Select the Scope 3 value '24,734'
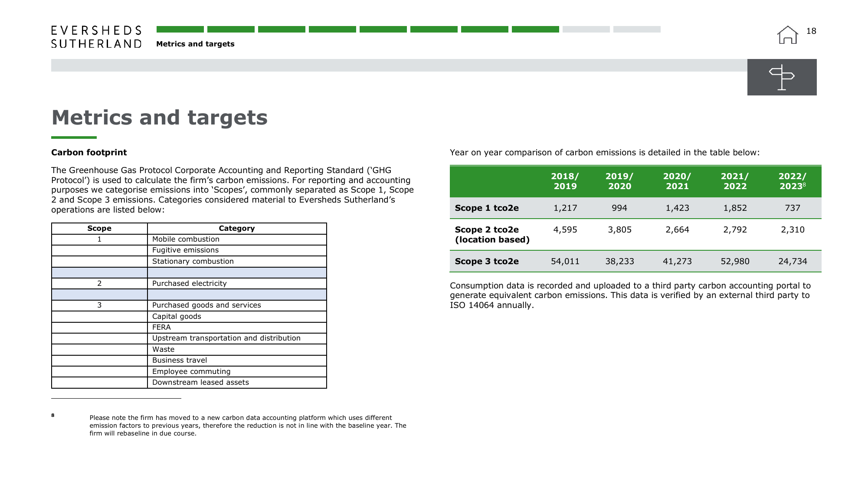The image size is (868, 488). (793, 262)
